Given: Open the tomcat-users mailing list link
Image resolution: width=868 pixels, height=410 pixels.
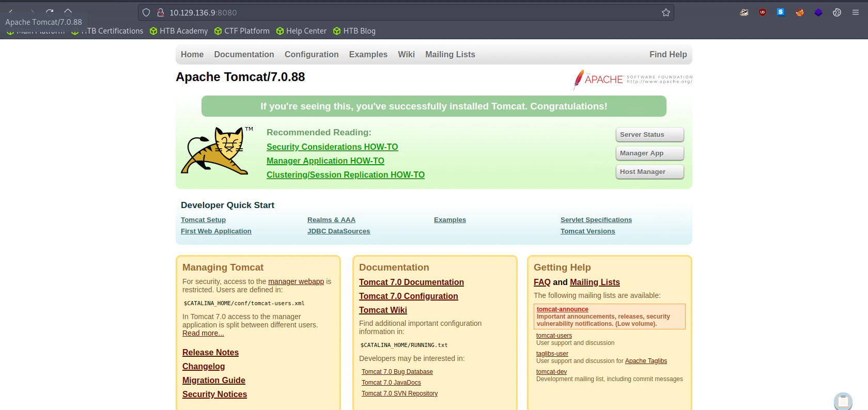Looking at the screenshot, I should [554, 336].
